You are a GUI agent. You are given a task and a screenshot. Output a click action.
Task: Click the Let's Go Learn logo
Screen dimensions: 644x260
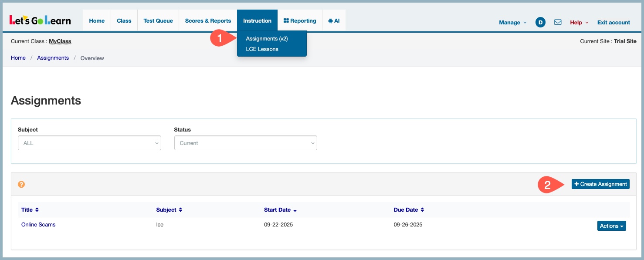pos(40,20)
